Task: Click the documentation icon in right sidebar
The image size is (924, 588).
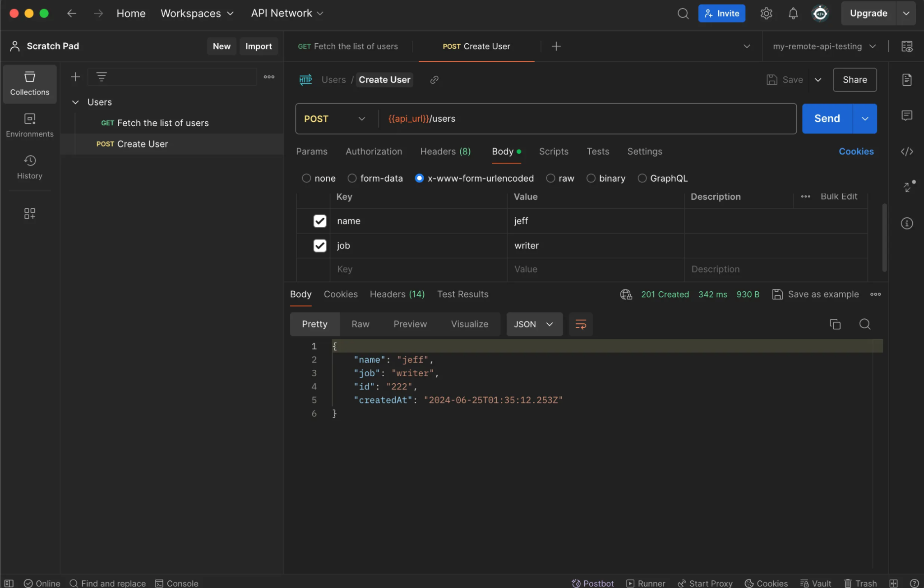Action: pos(906,80)
